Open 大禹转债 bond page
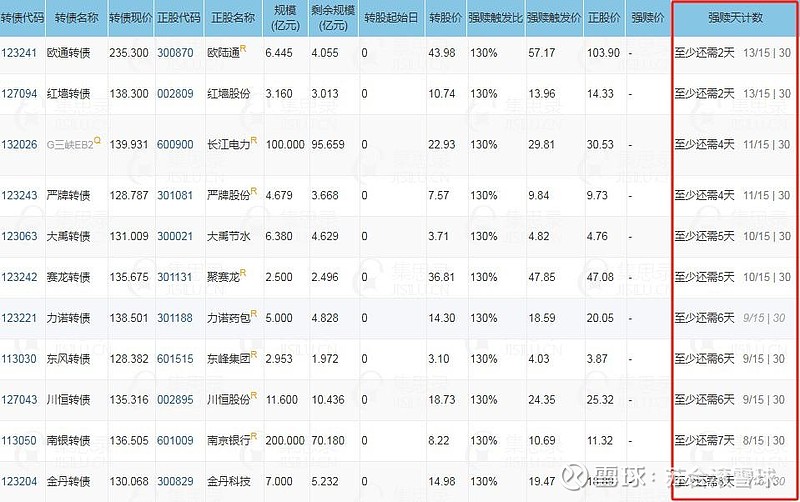This screenshot has height=502, width=800. [68, 237]
